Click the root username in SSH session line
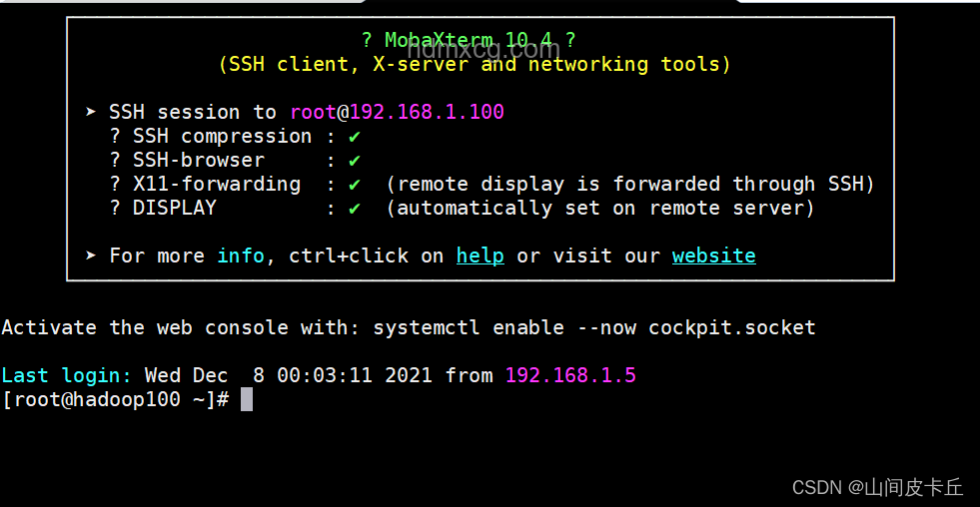Image resolution: width=980 pixels, height=507 pixels. pyautogui.click(x=314, y=113)
